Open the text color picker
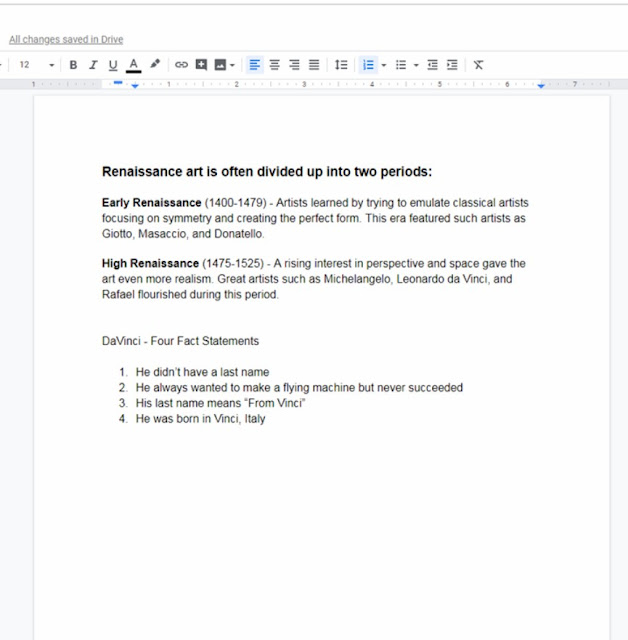 133,65
